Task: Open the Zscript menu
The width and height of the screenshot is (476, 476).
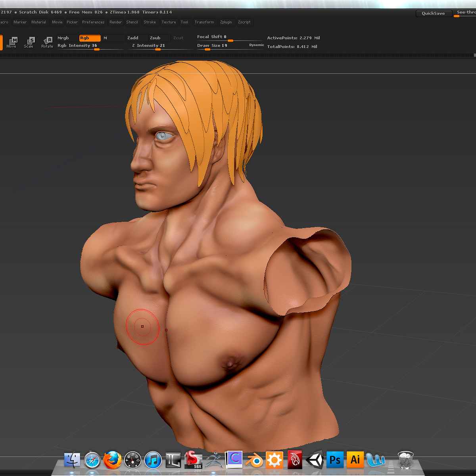Action: point(244,22)
